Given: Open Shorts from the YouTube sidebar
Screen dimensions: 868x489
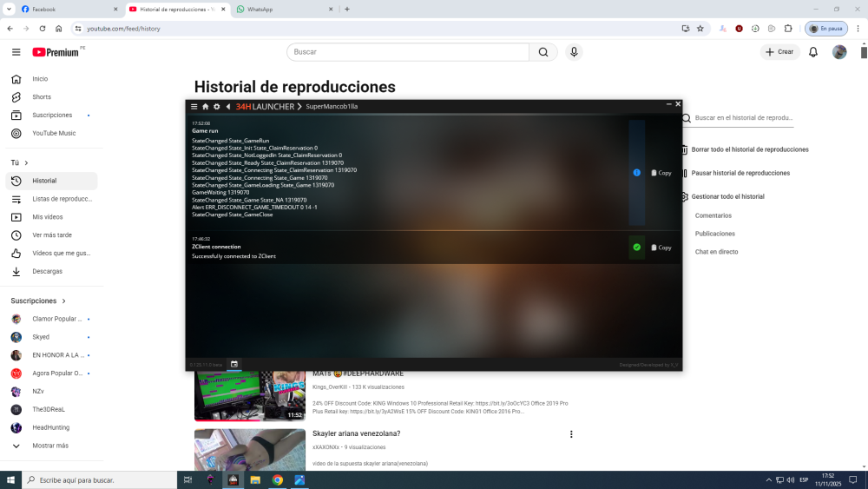Looking at the screenshot, I should coord(42,97).
